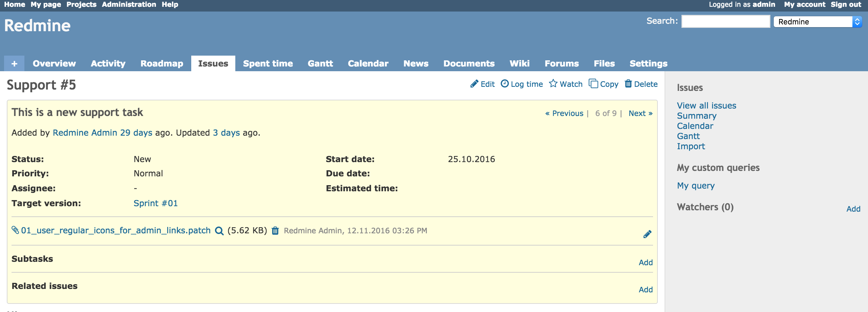Screen dimensions: 868x312
Task: Click the attachment size '(5.62 KB)' text
Action: click(x=247, y=231)
